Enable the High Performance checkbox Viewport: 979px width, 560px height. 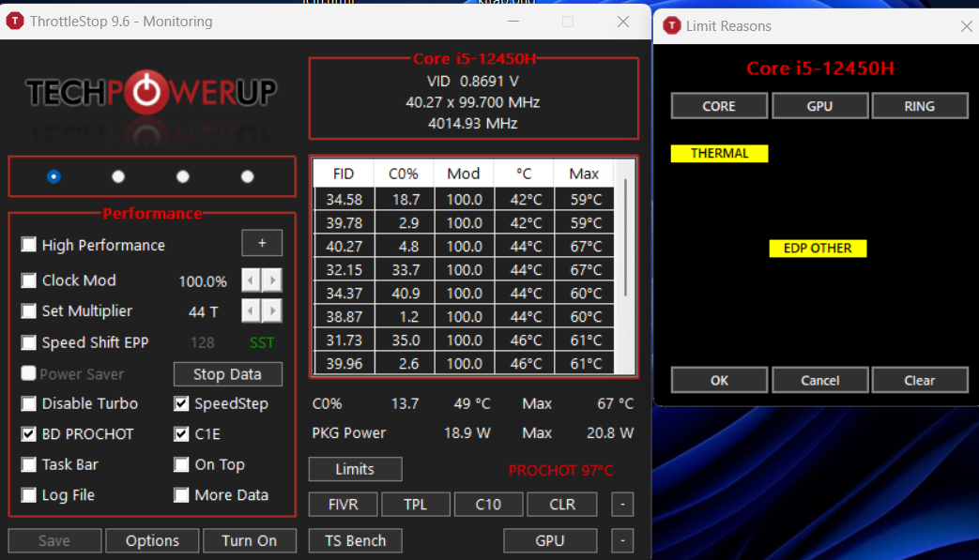click(29, 244)
